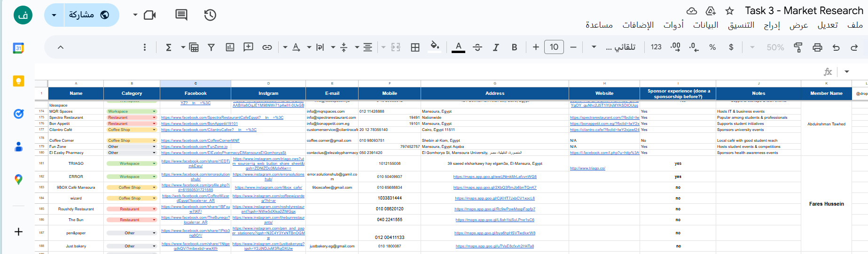Open Category dropdown for TRIAGO
The image size is (868, 254).
click(154, 163)
